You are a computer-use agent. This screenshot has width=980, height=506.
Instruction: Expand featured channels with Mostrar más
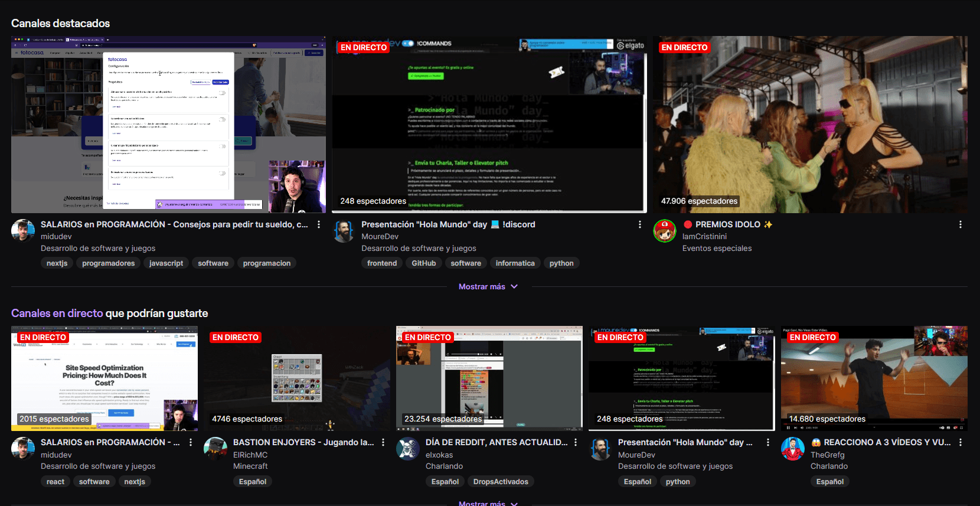point(489,286)
